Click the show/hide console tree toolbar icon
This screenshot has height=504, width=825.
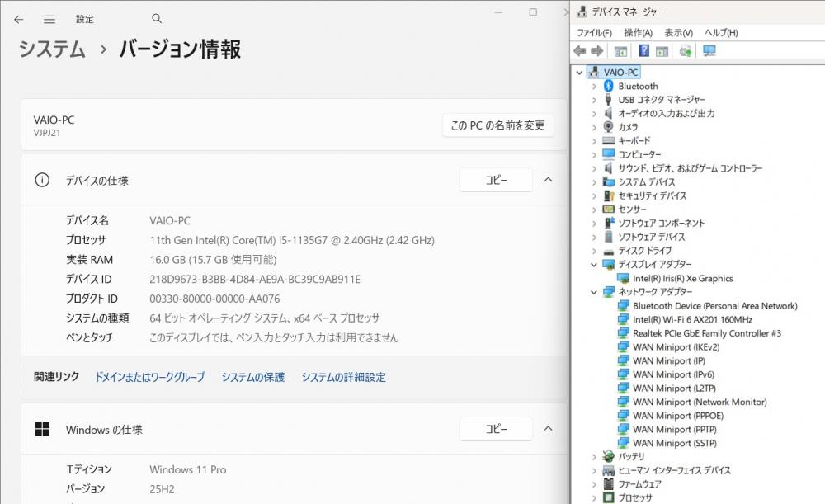click(621, 51)
